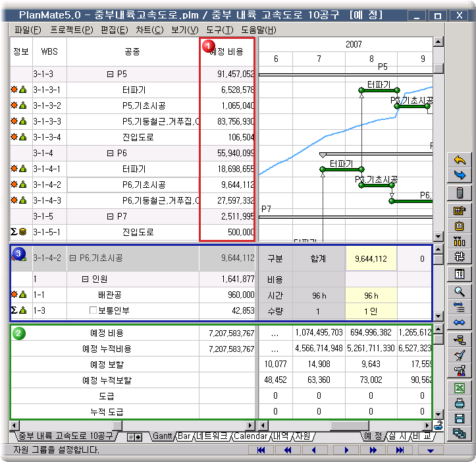Click the printer icon

point(460,403)
